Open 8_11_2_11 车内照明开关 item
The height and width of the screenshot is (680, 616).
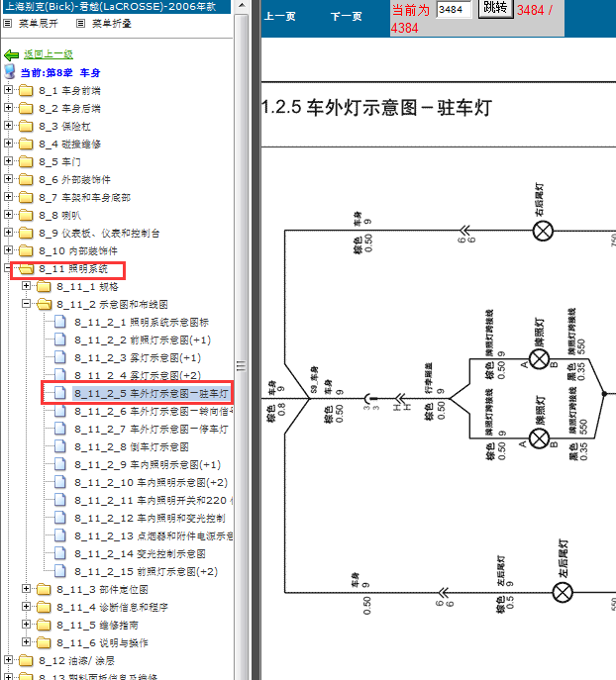[x=154, y=501]
